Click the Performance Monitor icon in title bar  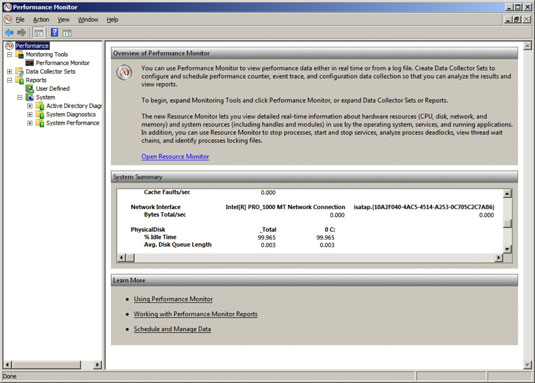(8, 7)
